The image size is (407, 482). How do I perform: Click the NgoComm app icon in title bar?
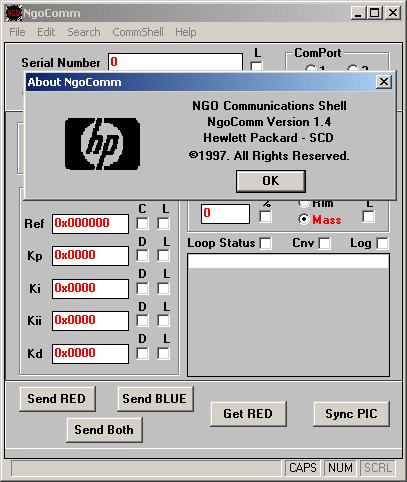[14, 13]
